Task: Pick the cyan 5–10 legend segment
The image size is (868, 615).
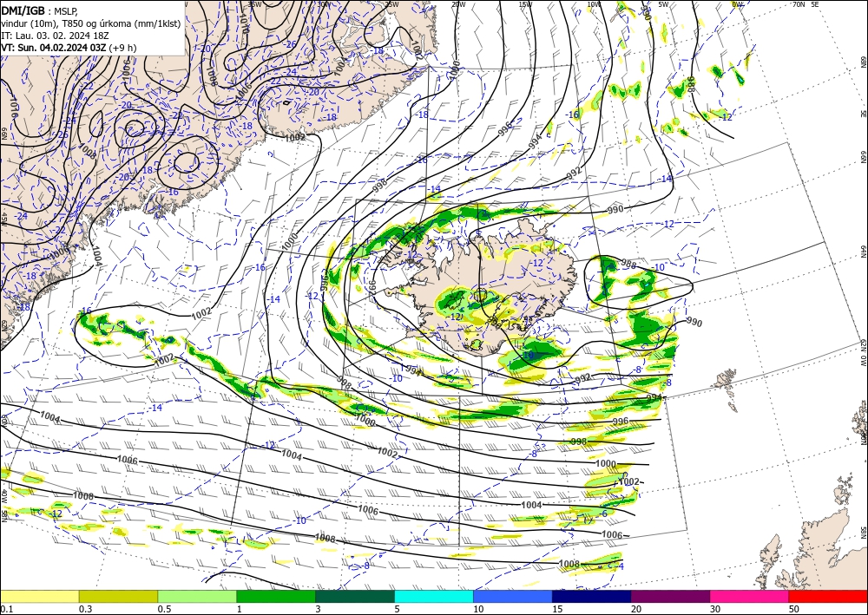Action: [434, 596]
